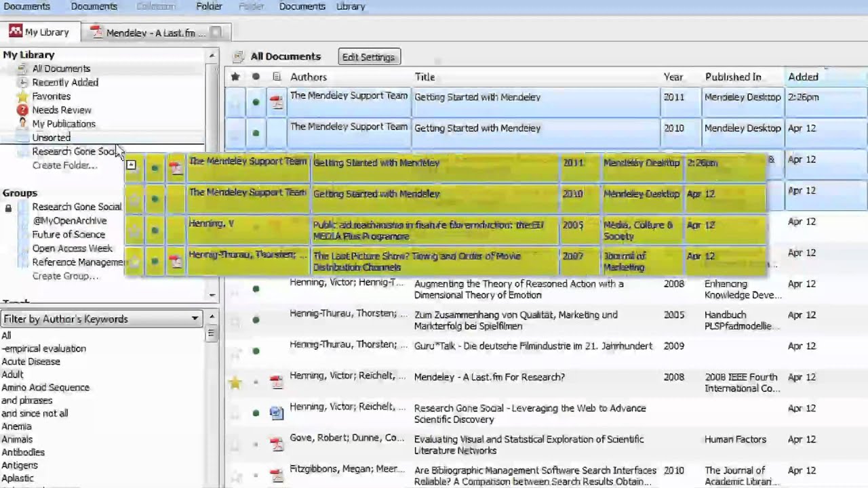This screenshot has width=868, height=488.
Task: Toggle read dot of 2010 Getting Started row
Action: 256,133
